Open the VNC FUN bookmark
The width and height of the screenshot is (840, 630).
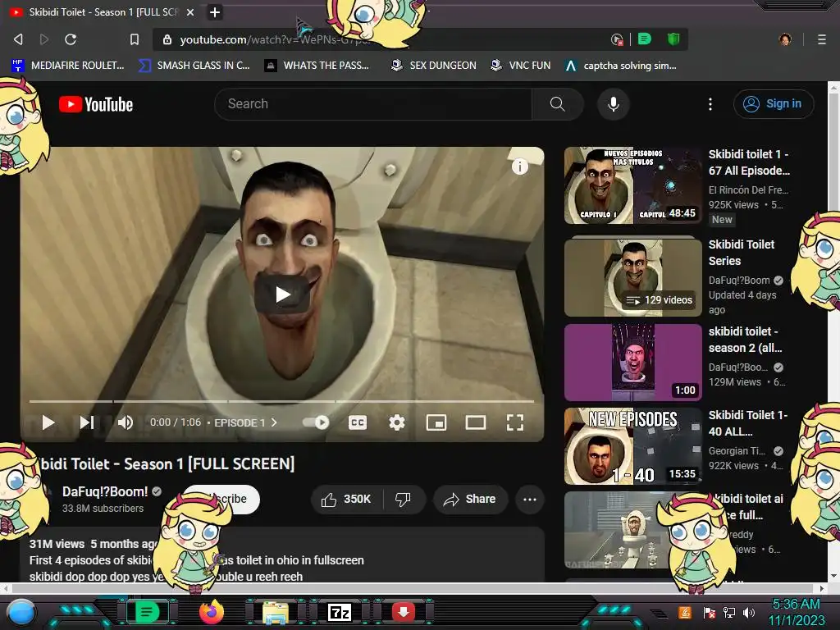(521, 66)
